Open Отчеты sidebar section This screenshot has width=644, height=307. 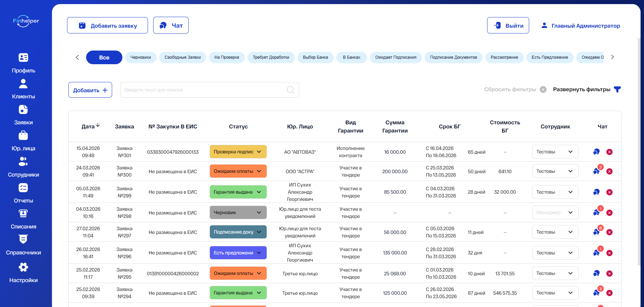coord(23,193)
